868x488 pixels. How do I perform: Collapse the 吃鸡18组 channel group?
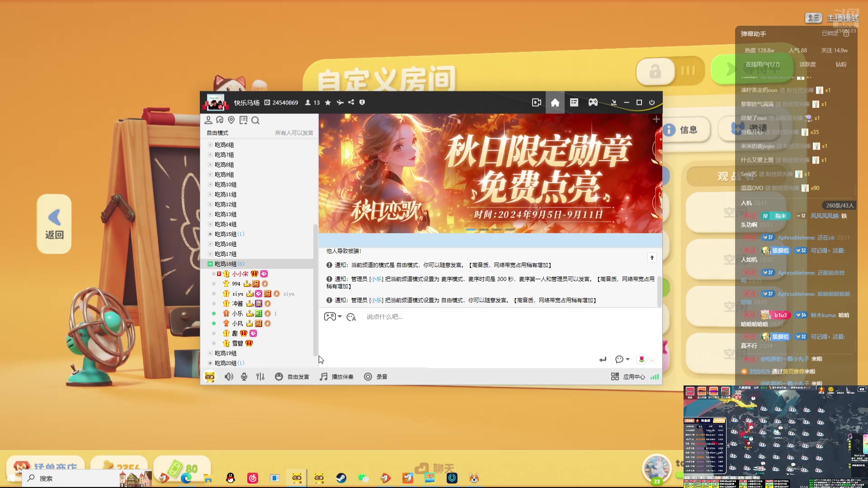(210, 264)
